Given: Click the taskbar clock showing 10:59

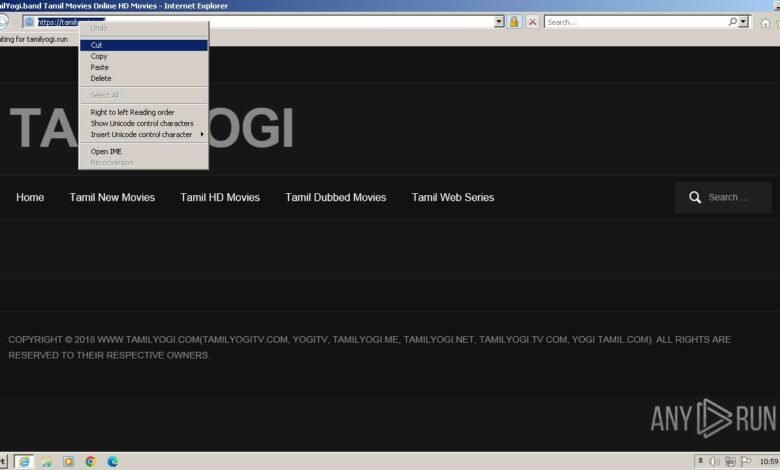Looking at the screenshot, I should [x=769, y=462].
